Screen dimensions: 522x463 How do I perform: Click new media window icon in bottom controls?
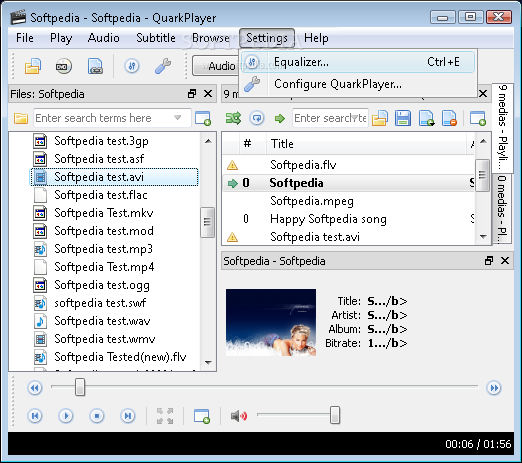tap(202, 416)
